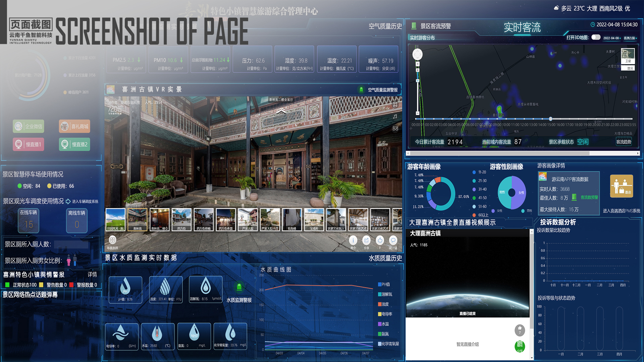Open the 2022-04-08 date dropdown

coord(611,38)
